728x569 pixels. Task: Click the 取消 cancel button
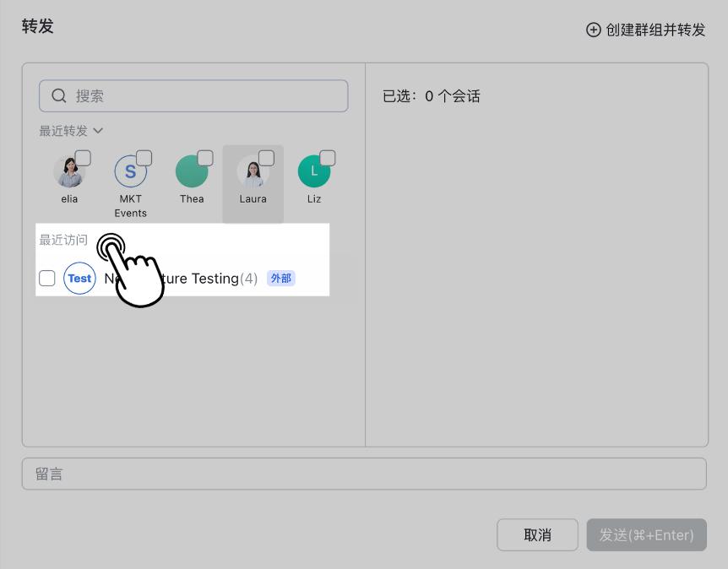(x=537, y=535)
